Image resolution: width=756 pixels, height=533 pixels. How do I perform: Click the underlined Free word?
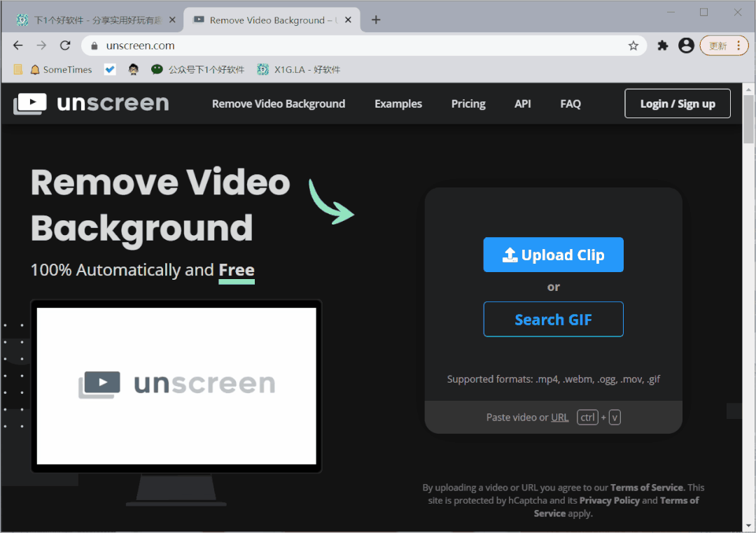237,271
